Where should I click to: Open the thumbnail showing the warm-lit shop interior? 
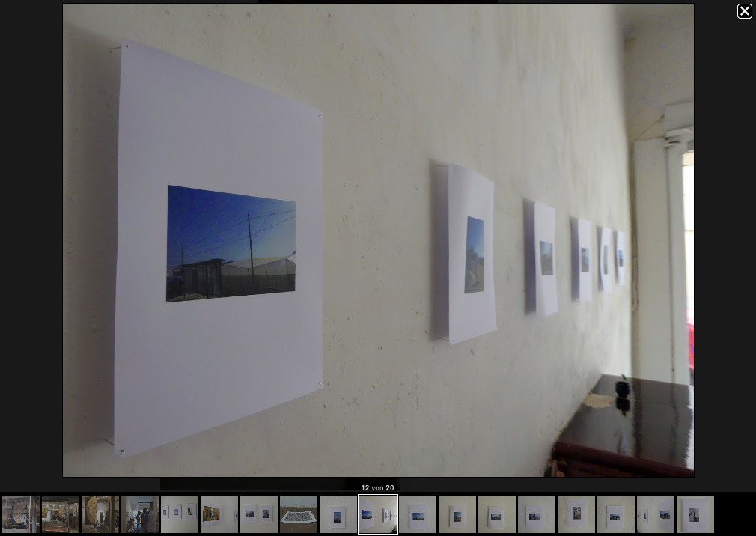click(61, 514)
